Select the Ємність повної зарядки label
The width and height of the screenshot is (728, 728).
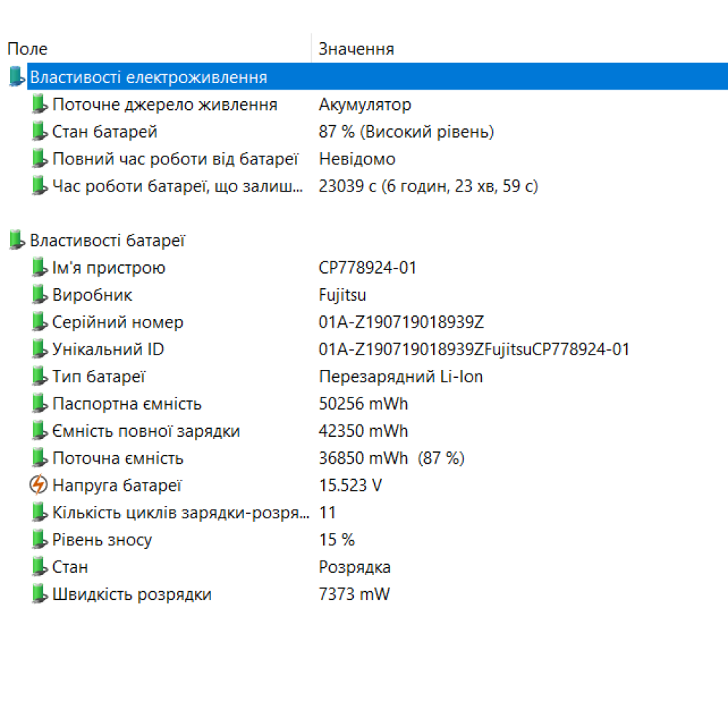pos(146,431)
